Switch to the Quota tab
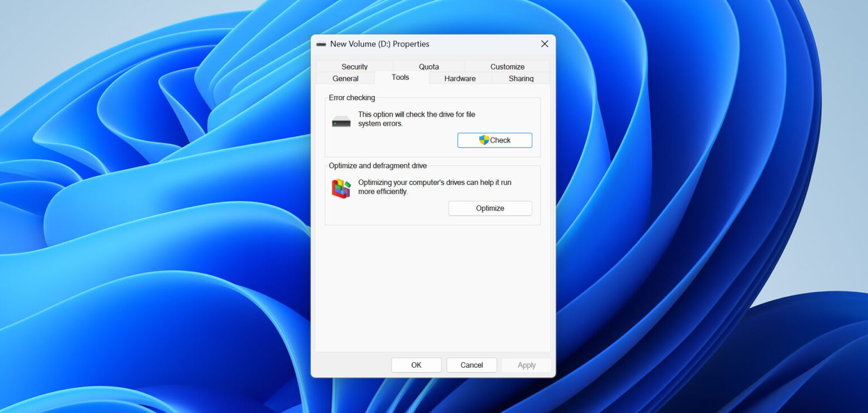The height and width of the screenshot is (413, 868). (429, 67)
